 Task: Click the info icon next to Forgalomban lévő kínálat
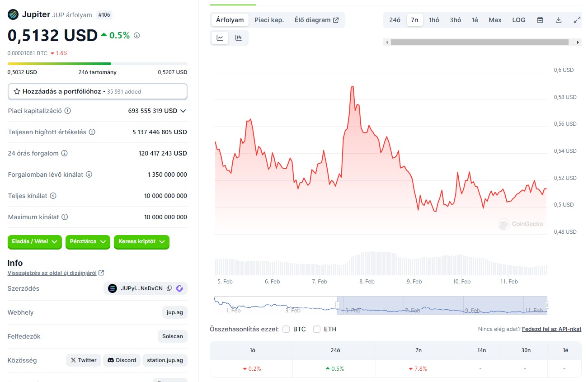point(89,174)
